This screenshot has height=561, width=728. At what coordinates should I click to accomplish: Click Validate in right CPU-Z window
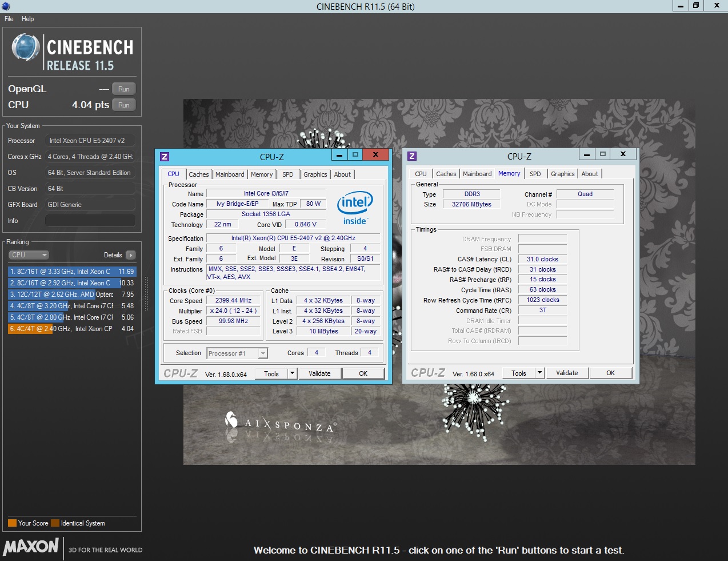click(x=567, y=373)
